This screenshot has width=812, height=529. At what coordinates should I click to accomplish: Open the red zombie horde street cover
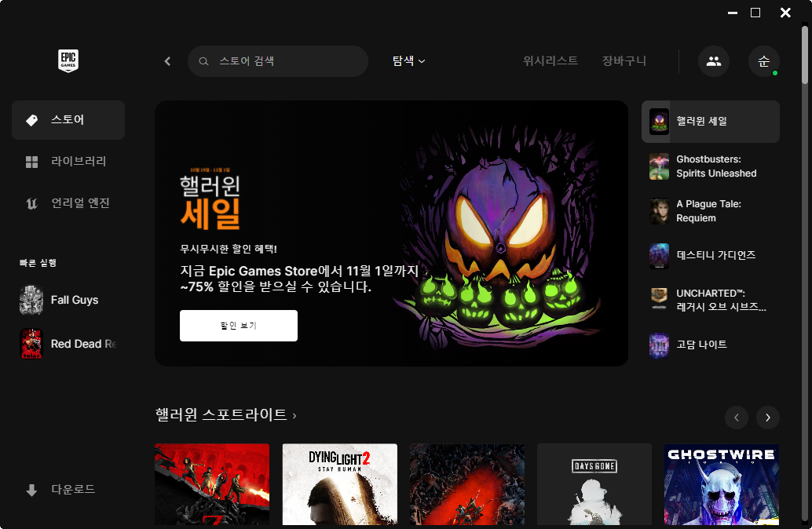(x=467, y=484)
